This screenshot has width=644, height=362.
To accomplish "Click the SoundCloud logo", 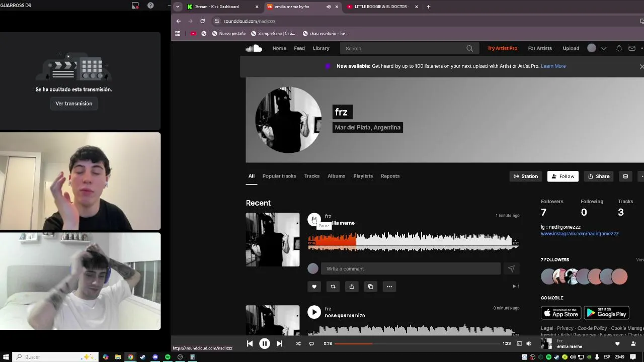I will pos(254,48).
